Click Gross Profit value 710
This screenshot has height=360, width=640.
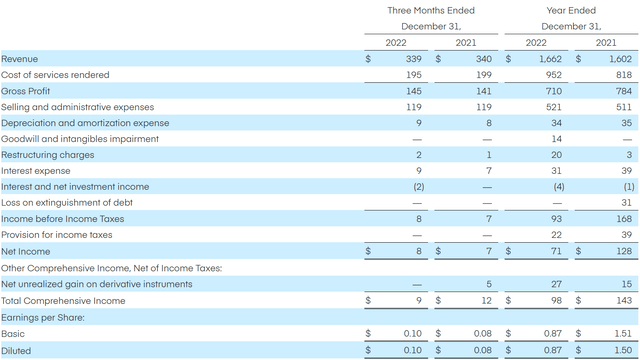pos(554,91)
